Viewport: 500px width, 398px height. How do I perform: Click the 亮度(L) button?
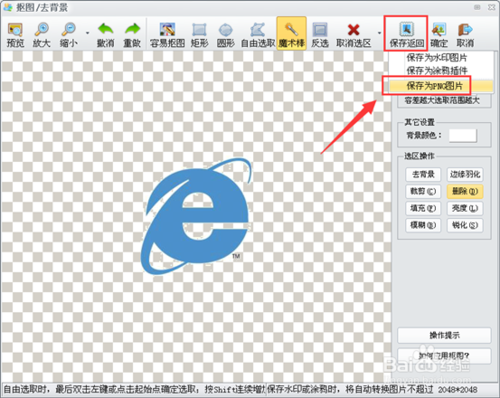[x=465, y=208]
